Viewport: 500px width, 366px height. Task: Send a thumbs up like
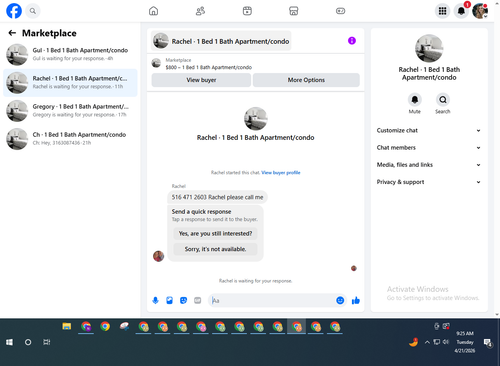[356, 301]
